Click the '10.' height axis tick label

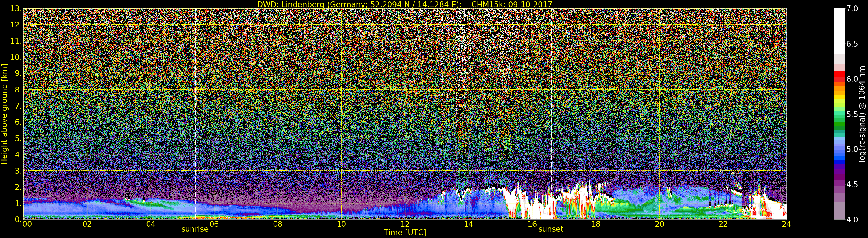[16, 57]
